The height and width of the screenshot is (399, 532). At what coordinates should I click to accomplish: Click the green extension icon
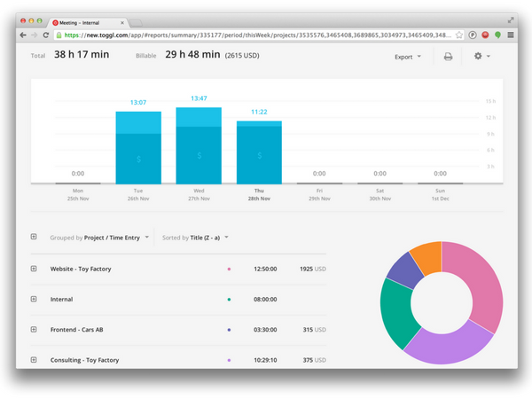497,35
